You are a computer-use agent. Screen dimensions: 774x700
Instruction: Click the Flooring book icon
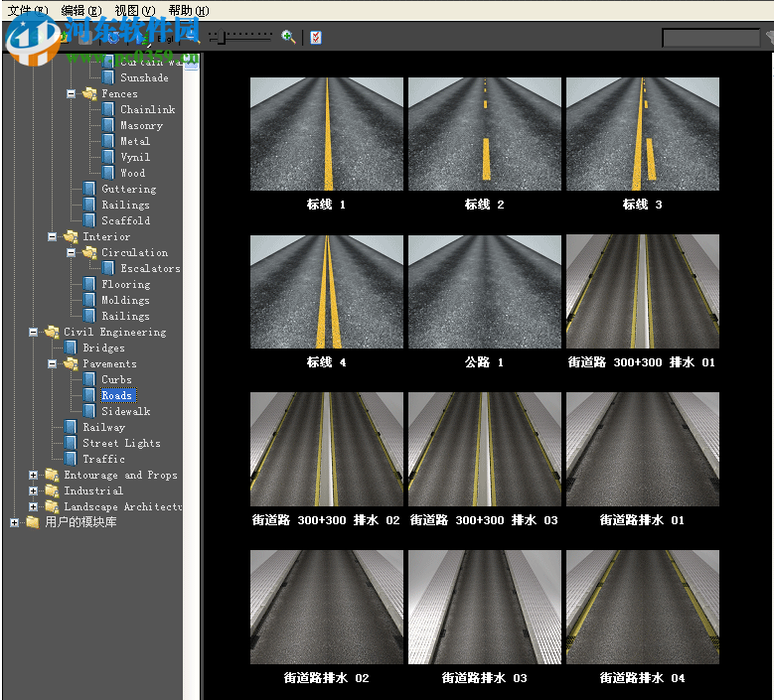click(89, 284)
